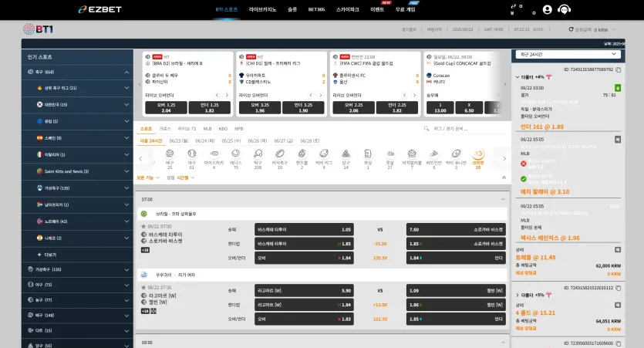Bet 소로카바 비스켓 win at 7.60
Viewport: 644px width, 348px height.
(456, 230)
